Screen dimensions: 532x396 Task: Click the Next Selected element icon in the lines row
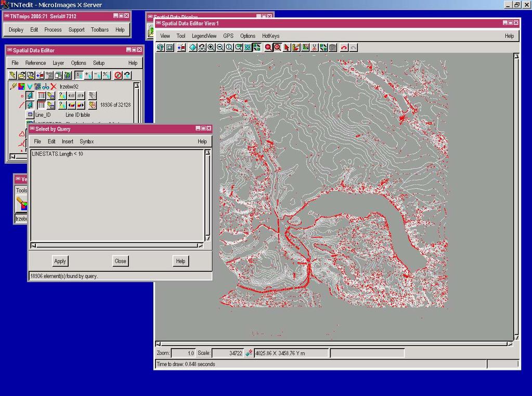81,105
